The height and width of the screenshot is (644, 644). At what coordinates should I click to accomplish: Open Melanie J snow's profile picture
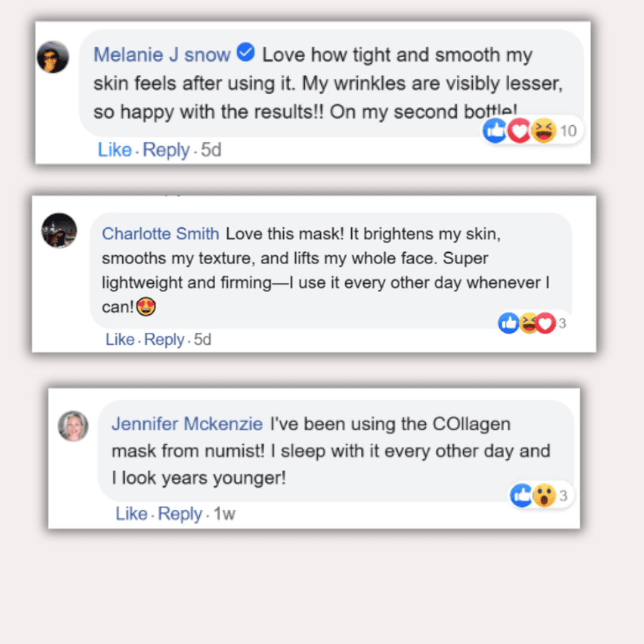[53, 57]
